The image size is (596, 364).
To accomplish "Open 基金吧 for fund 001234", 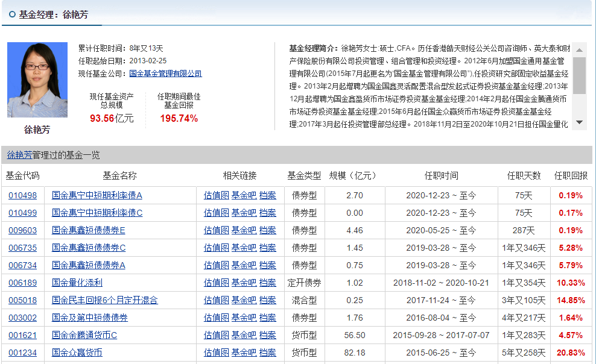I will point(244,353).
